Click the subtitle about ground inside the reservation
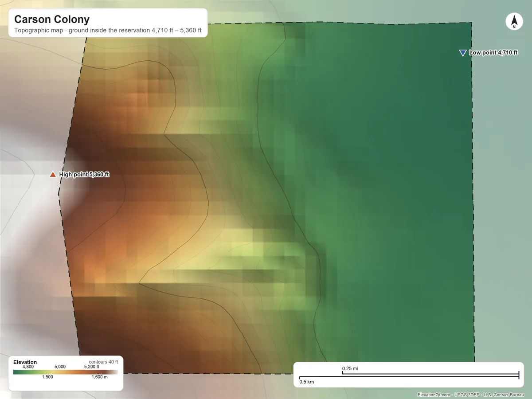Screen dimensions: 532x399 (108, 31)
